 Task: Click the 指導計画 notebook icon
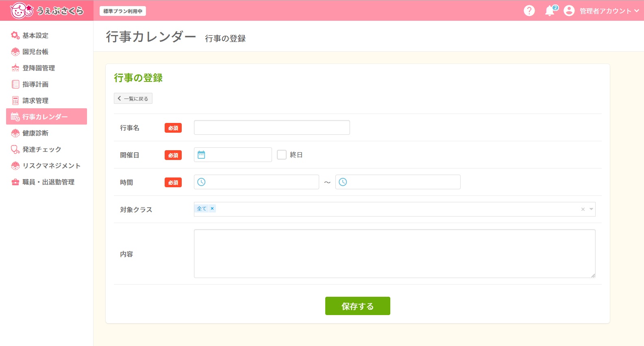[15, 84]
